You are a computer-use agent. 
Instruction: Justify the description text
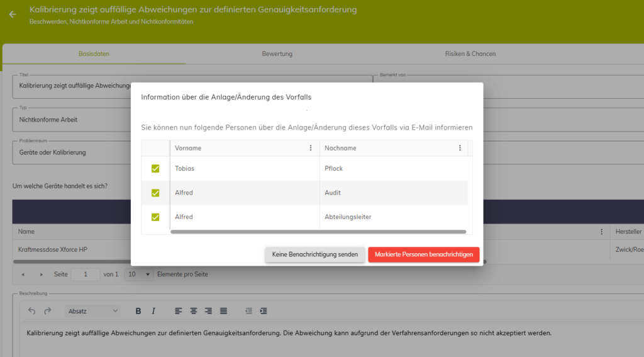coord(223,311)
